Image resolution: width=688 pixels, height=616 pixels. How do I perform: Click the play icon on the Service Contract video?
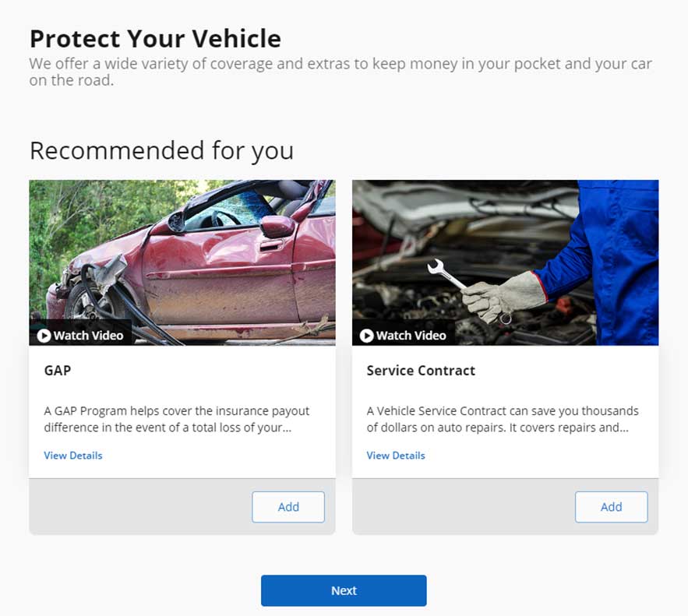tap(366, 336)
